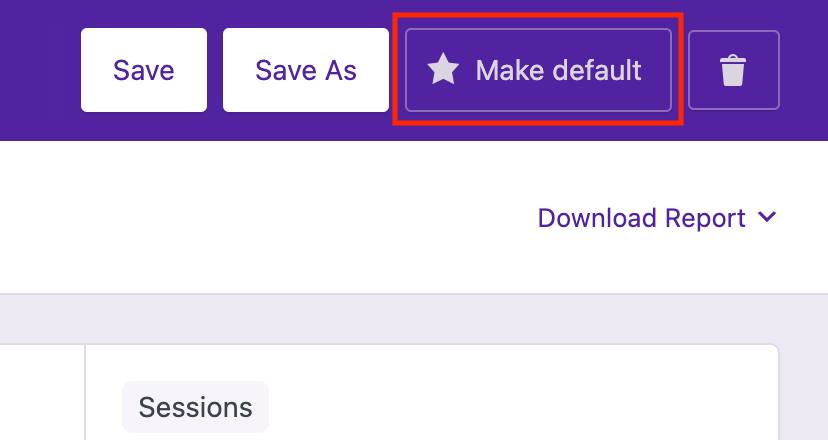828x440 pixels.
Task: Expand the Download Report chevron
Action: (768, 217)
